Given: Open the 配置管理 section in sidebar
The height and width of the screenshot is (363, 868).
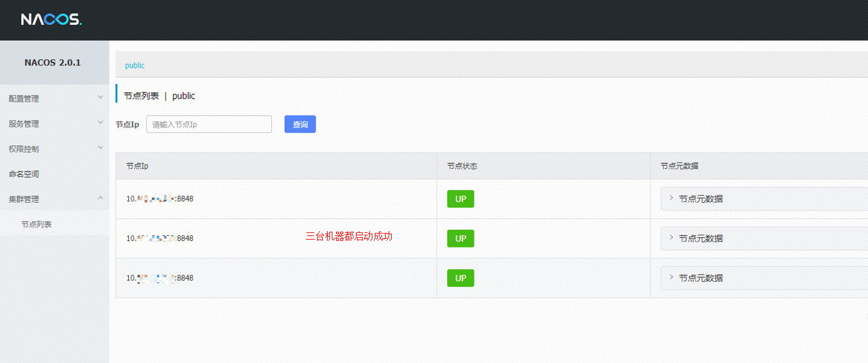Looking at the screenshot, I should tap(23, 98).
